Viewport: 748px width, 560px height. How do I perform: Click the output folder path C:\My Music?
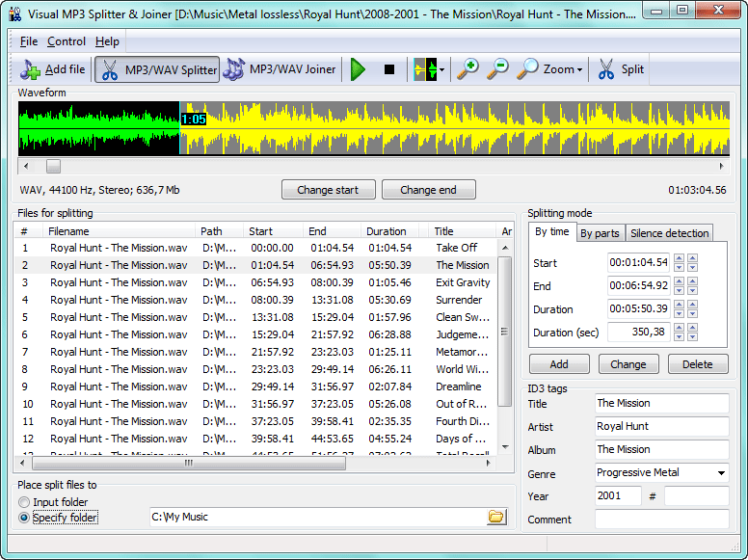(x=317, y=517)
